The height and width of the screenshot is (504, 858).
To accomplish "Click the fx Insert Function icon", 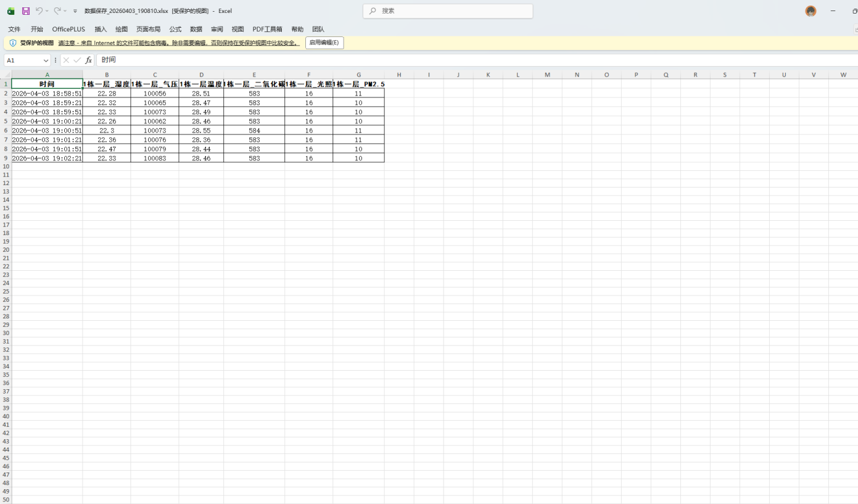I will click(89, 60).
